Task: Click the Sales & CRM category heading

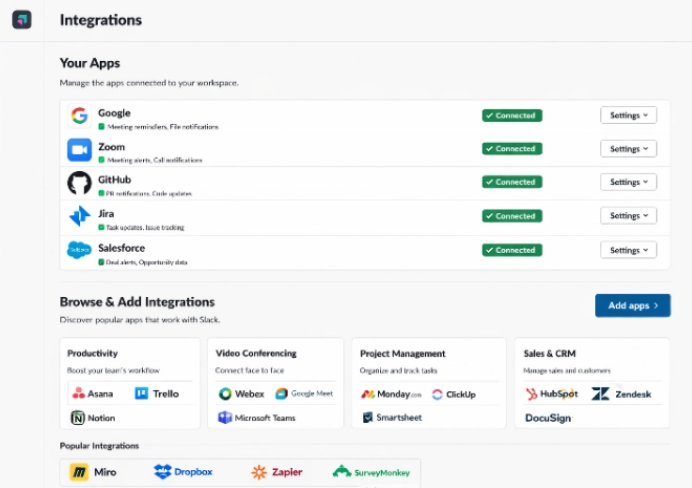Action: pyautogui.click(x=549, y=353)
